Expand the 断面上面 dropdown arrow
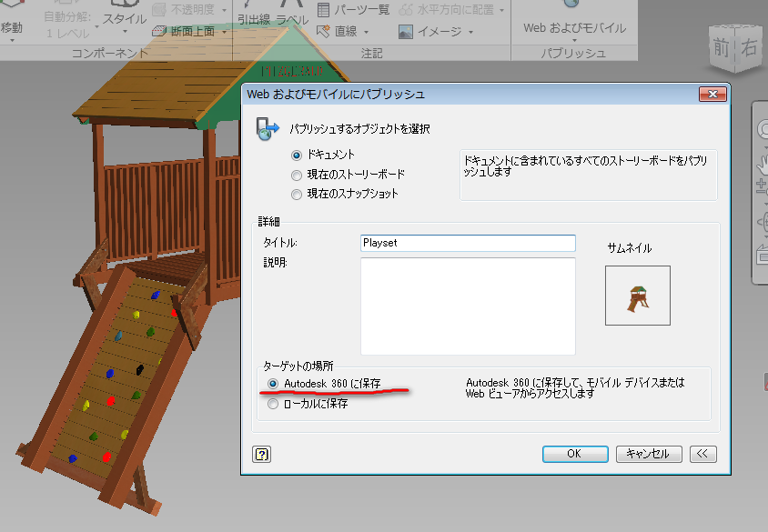The image size is (768, 532). (x=223, y=32)
